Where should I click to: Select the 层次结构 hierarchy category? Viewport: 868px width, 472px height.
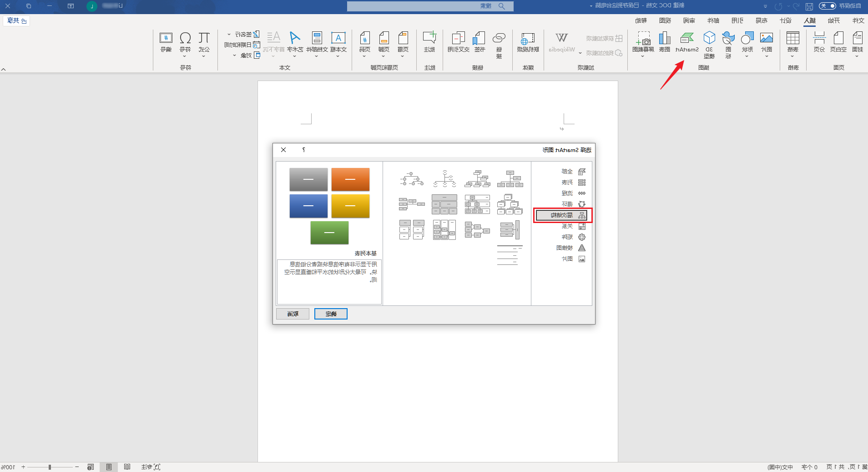pos(562,215)
